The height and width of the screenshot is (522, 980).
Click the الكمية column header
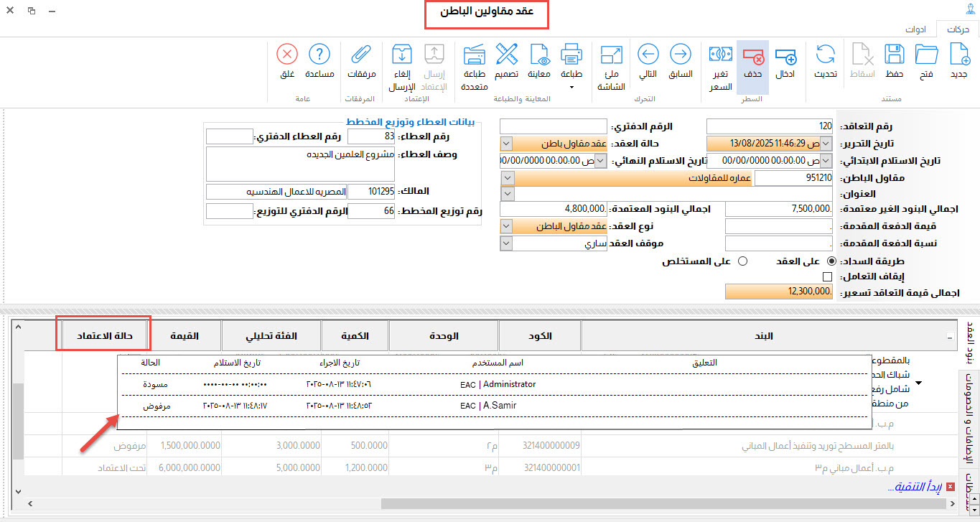tap(355, 335)
